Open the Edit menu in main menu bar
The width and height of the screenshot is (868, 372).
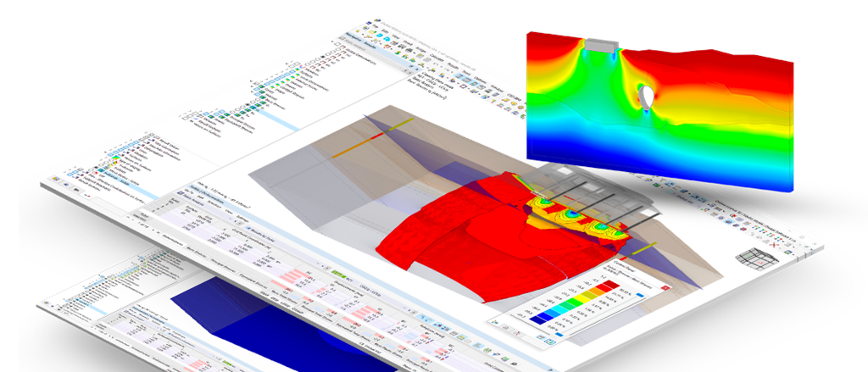click(x=386, y=31)
